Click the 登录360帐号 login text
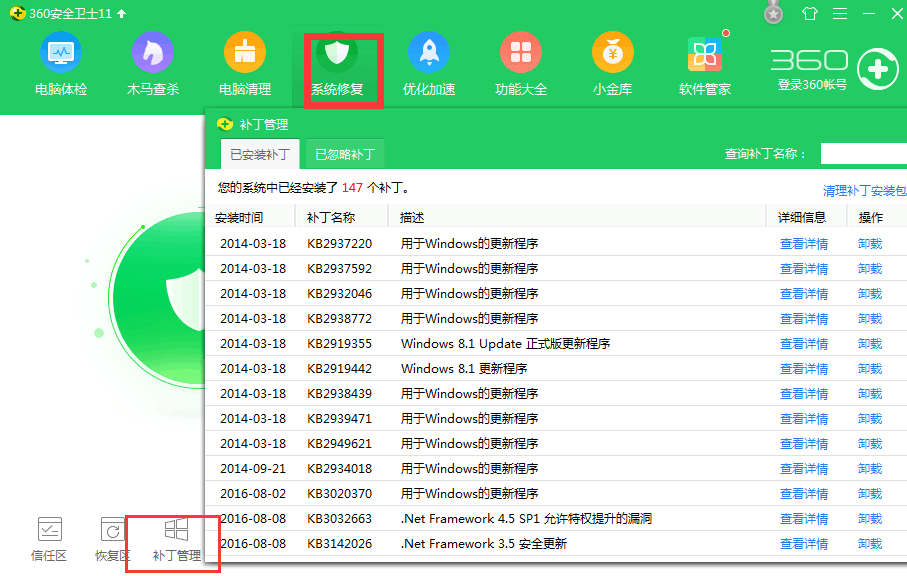The image size is (907, 576). pyautogui.click(x=812, y=85)
